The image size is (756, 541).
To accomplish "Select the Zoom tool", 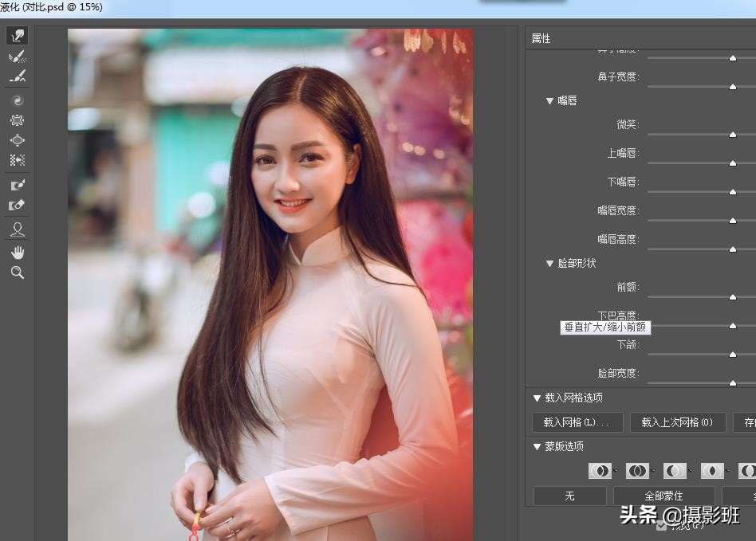I will point(18,272).
